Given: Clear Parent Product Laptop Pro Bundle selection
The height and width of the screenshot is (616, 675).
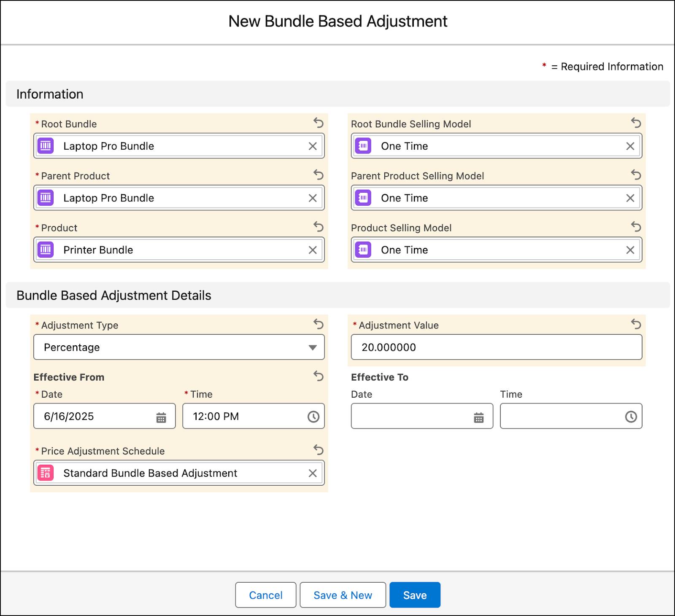Looking at the screenshot, I should pyautogui.click(x=313, y=198).
